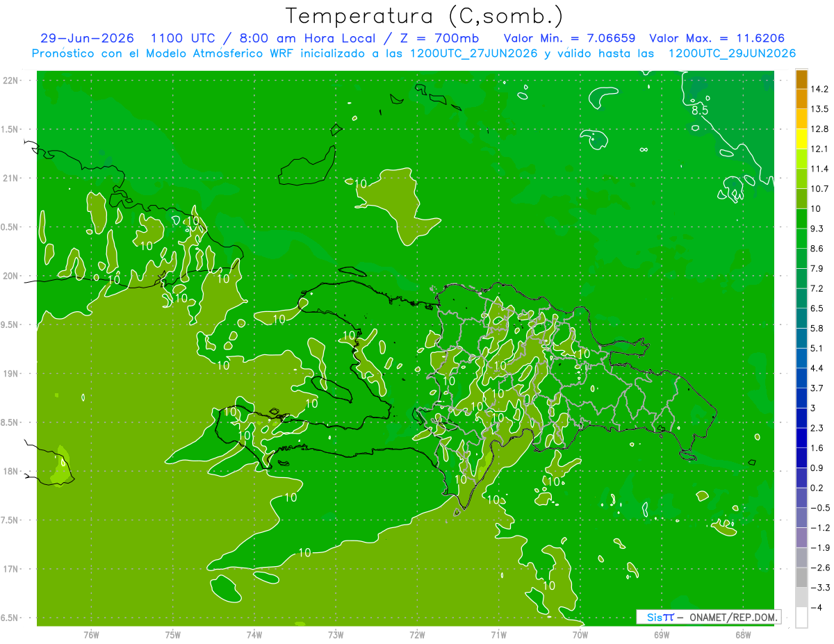
Task: Click the "73W" longitude axis label
Action: coord(336,634)
